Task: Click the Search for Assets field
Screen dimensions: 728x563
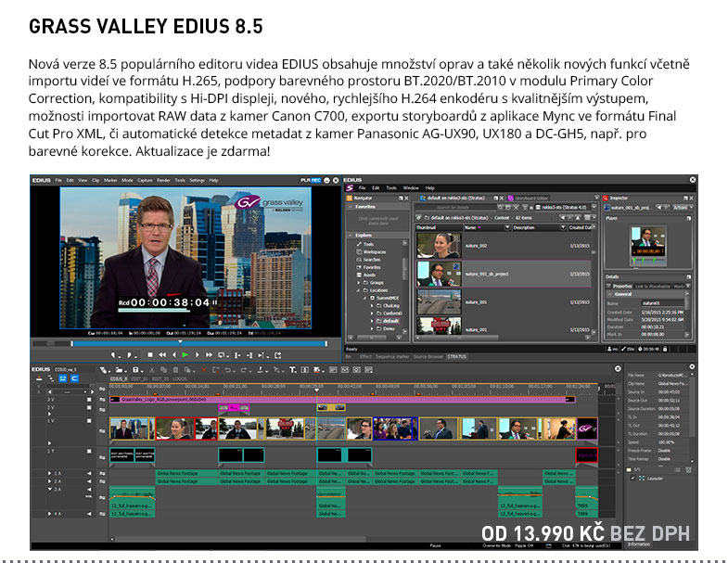Action: tap(454, 207)
